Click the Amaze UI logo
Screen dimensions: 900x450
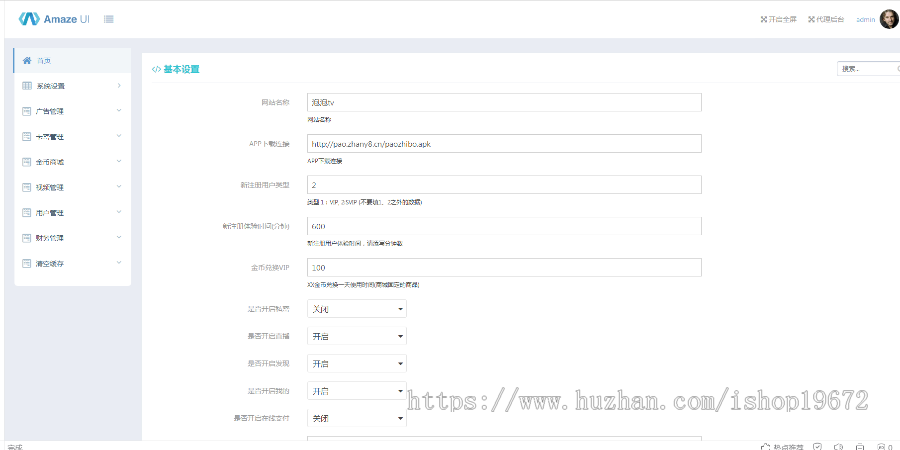click(54, 19)
